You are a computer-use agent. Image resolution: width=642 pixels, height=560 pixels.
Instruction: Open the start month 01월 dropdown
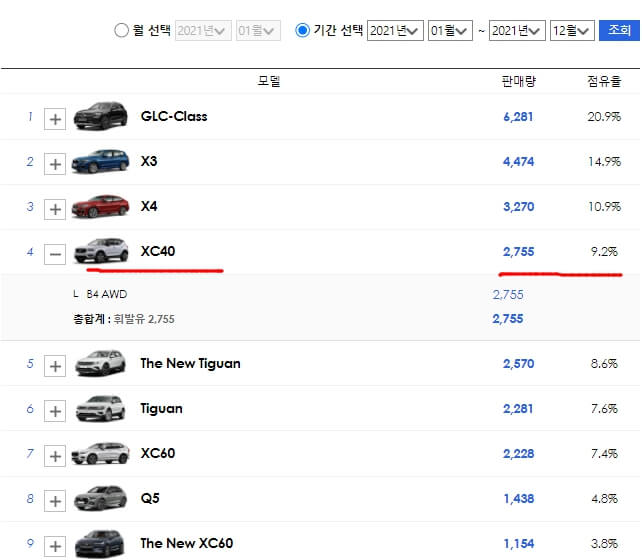point(450,31)
